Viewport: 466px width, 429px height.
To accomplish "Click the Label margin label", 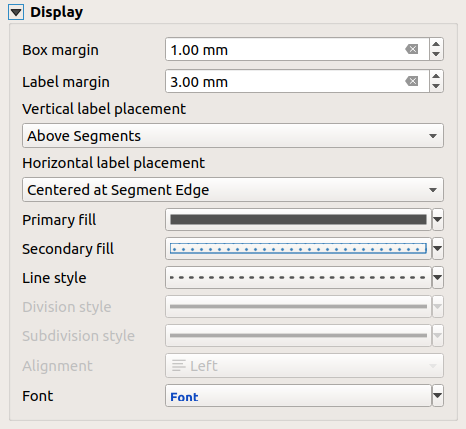I will pos(66,82).
